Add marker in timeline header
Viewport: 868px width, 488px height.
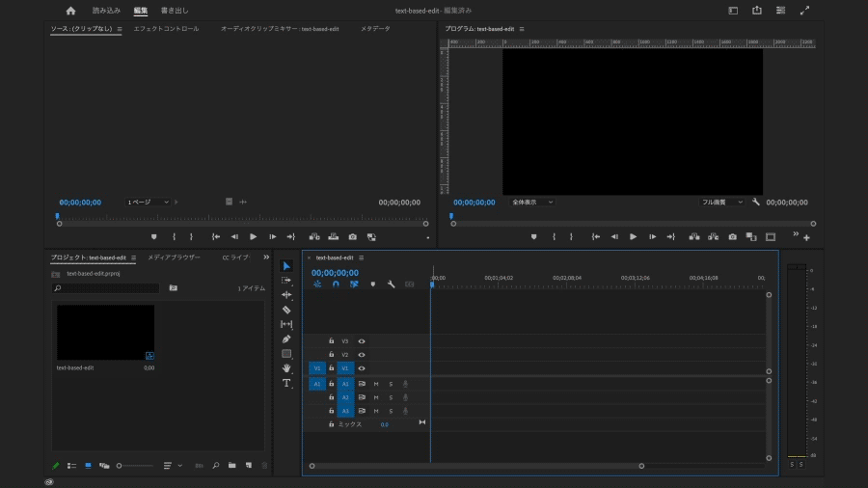(x=372, y=285)
